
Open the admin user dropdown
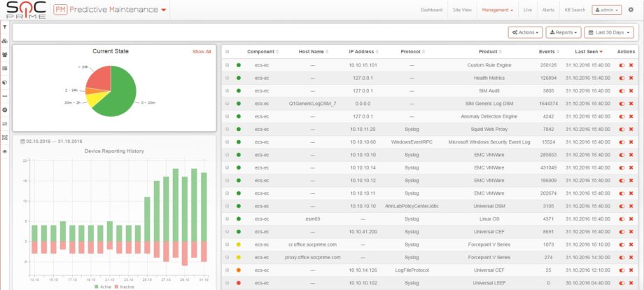[x=607, y=10]
